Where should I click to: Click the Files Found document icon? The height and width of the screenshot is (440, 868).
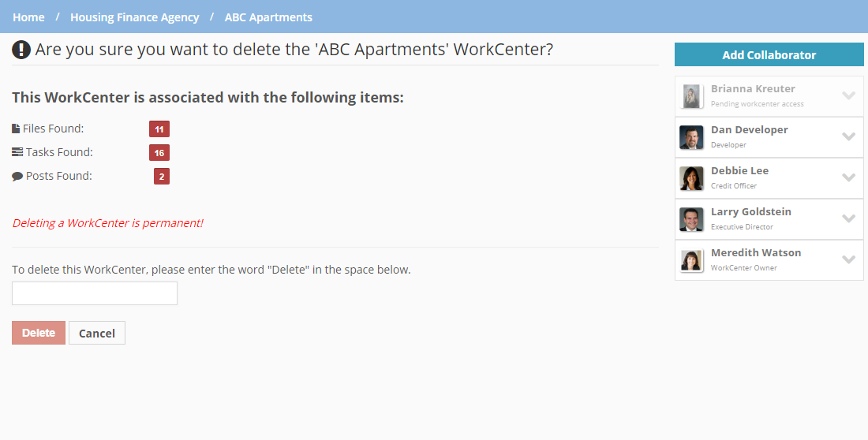16,129
